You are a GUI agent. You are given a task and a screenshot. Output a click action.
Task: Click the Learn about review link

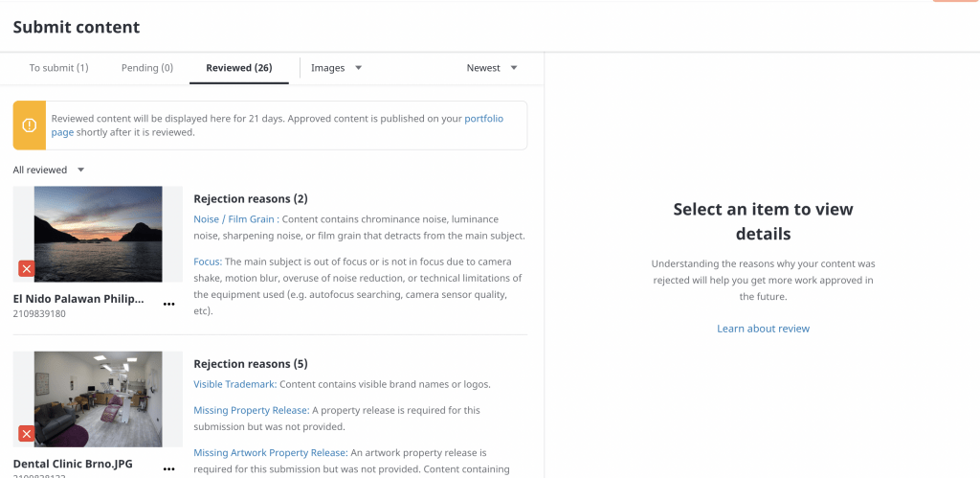[763, 329]
